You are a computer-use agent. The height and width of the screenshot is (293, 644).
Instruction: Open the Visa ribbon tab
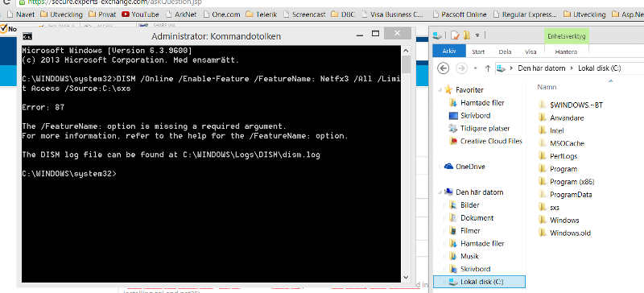(530, 52)
